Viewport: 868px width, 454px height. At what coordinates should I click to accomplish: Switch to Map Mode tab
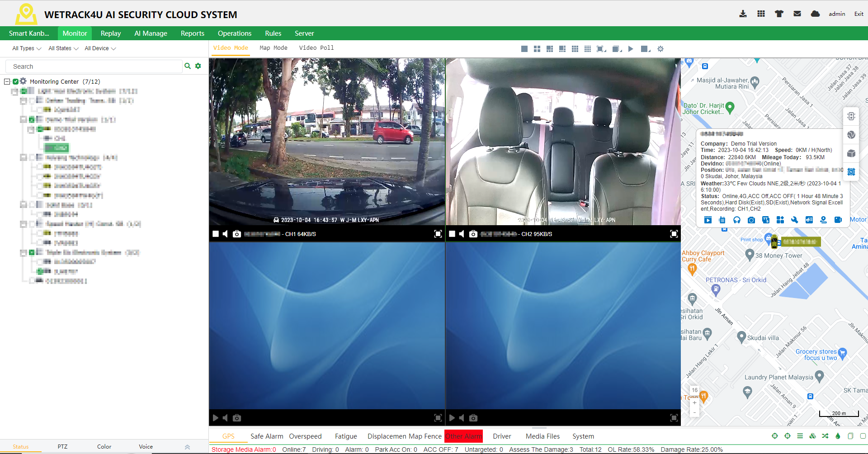pyautogui.click(x=273, y=48)
